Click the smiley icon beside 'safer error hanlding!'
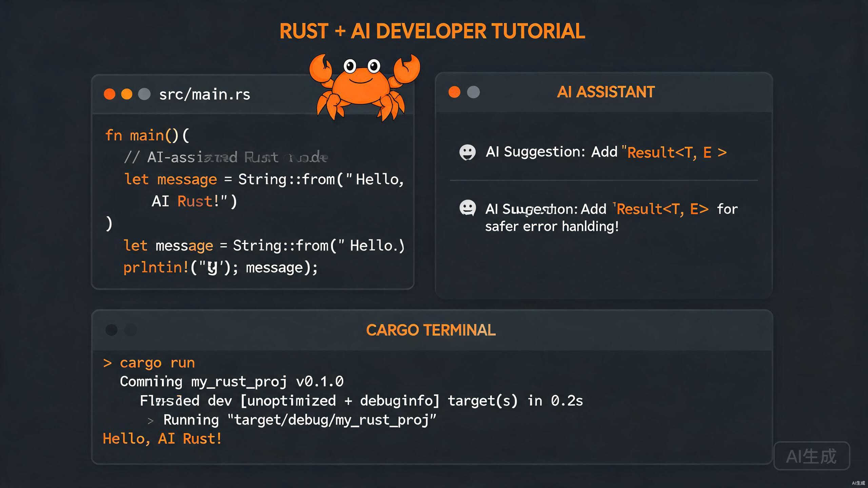 [x=467, y=208]
